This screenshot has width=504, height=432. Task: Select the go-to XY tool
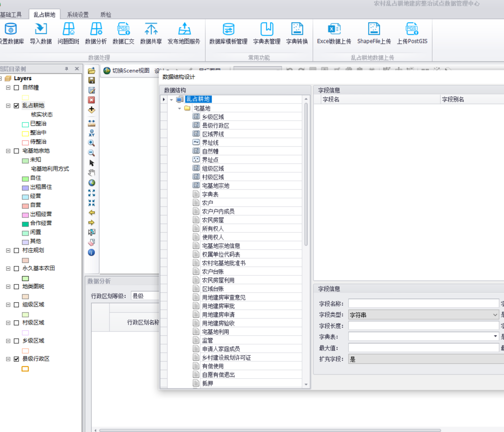point(92,133)
